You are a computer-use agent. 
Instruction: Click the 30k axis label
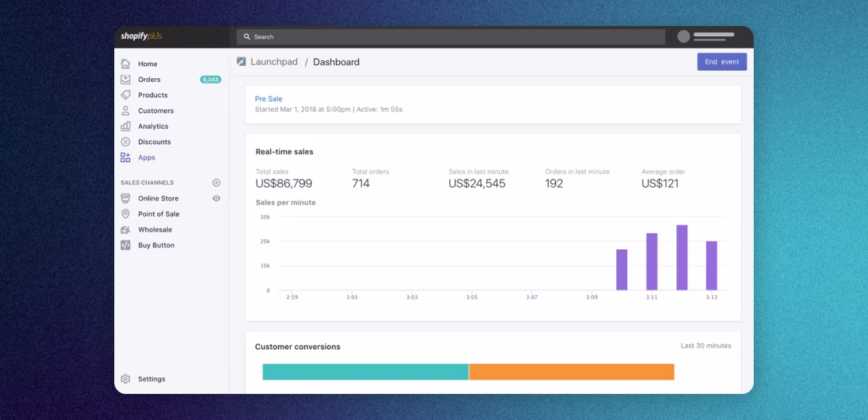pos(265,217)
